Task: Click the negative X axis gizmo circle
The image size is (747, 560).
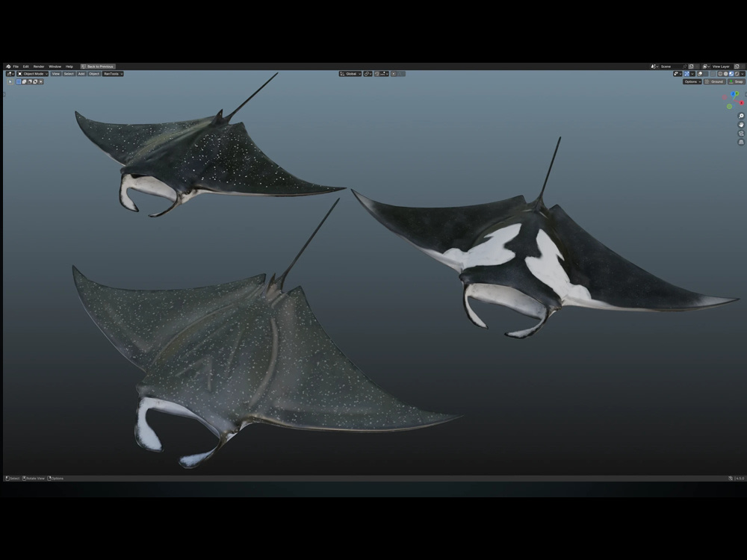Action: [724, 97]
